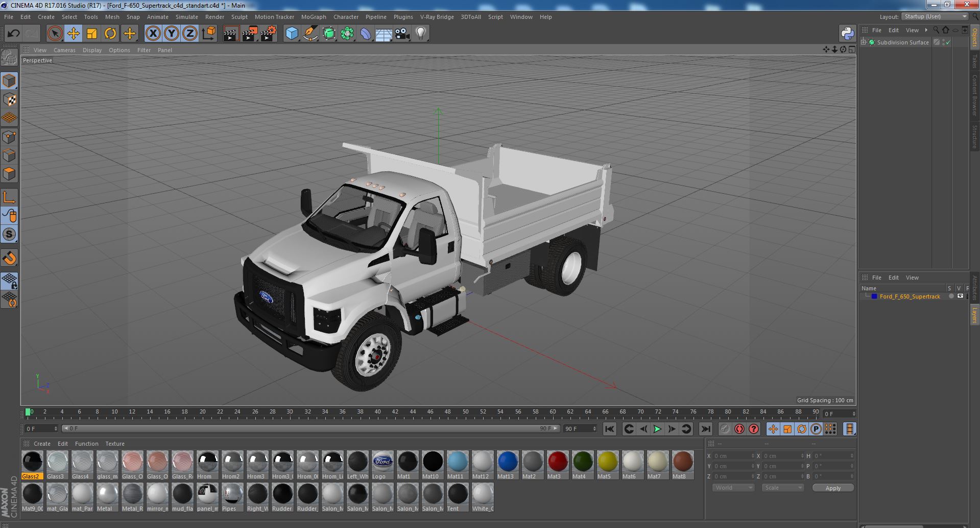Select the Rotate tool in top toolbar

coord(110,34)
